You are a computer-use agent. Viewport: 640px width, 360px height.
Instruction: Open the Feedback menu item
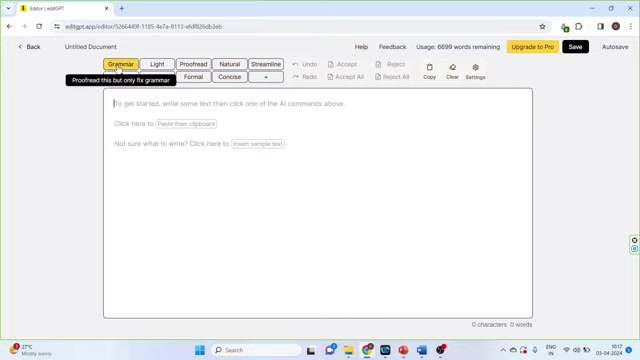click(x=392, y=47)
